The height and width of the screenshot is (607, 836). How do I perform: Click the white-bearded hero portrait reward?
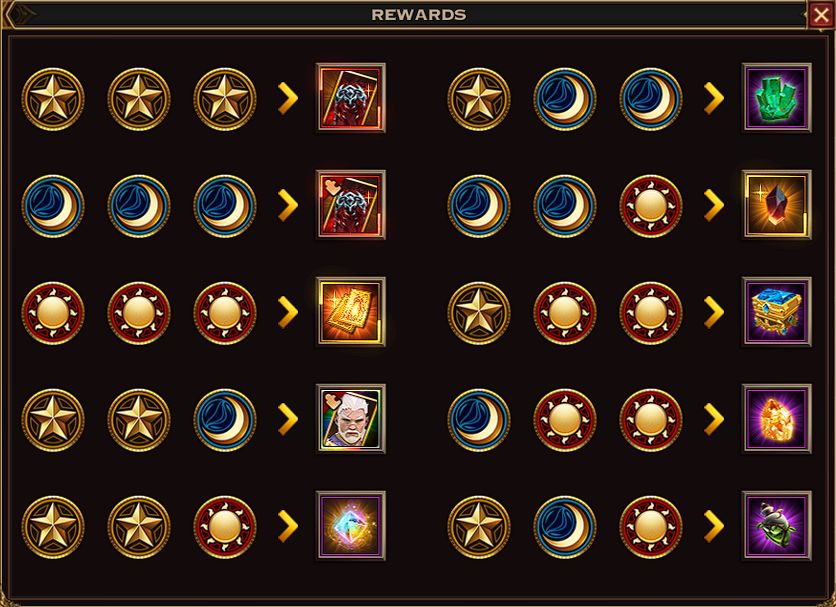click(351, 419)
